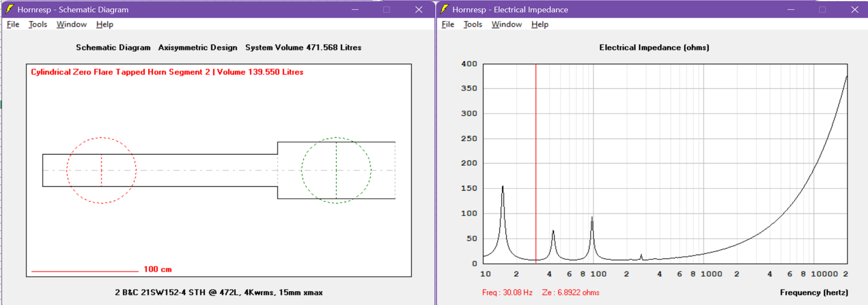Image resolution: width=868 pixels, height=305 pixels.
Task: Click Hornresp lightning icon in Schematic Diagram title bar
Action: (x=9, y=9)
